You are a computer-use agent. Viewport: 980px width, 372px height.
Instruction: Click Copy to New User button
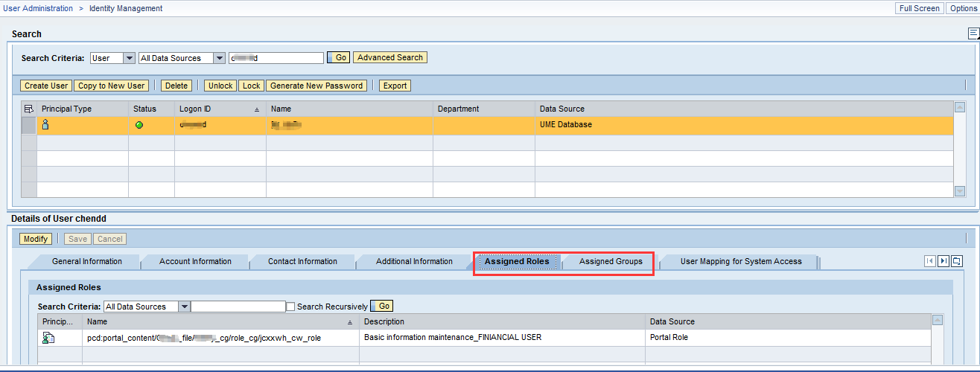click(112, 86)
